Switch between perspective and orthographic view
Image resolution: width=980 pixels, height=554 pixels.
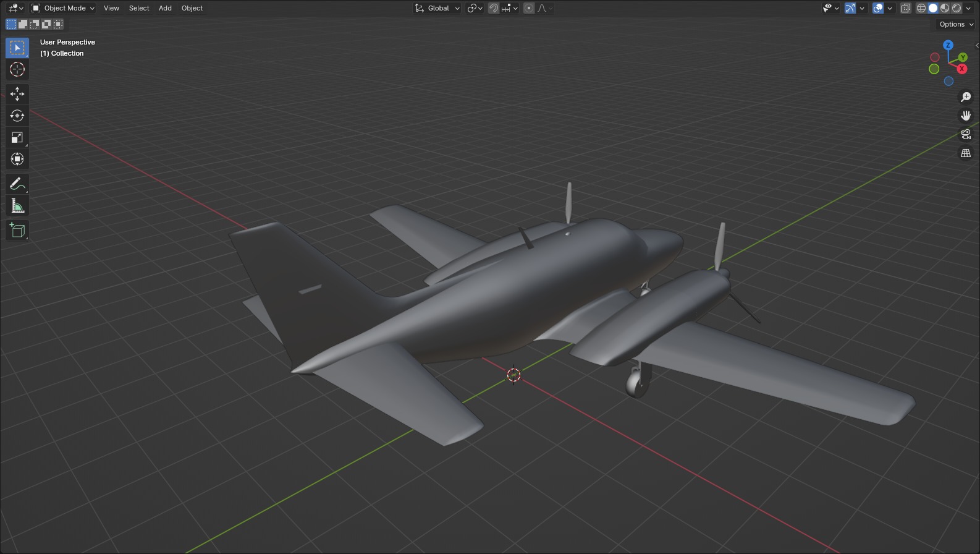coord(966,153)
